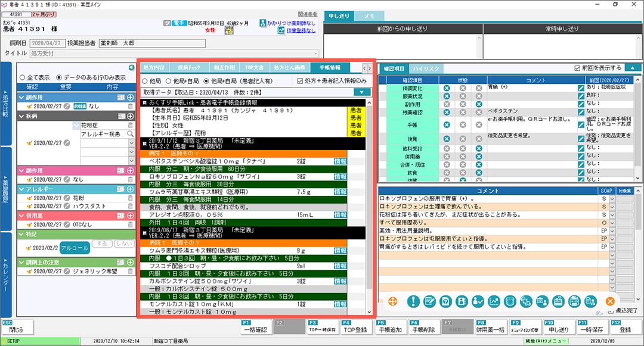The width and height of the screenshot is (644, 346).
Task: Click the F1 一括確認 button
Action: tap(256, 327)
